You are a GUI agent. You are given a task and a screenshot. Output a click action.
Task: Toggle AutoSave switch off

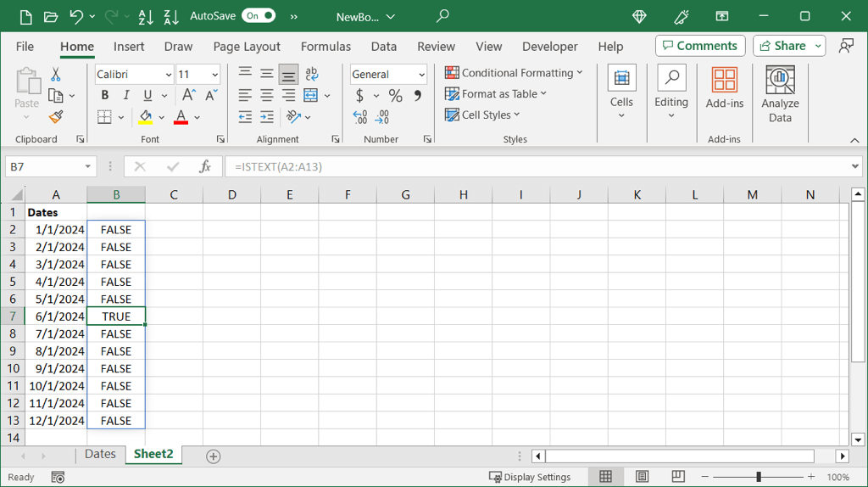pyautogui.click(x=258, y=16)
